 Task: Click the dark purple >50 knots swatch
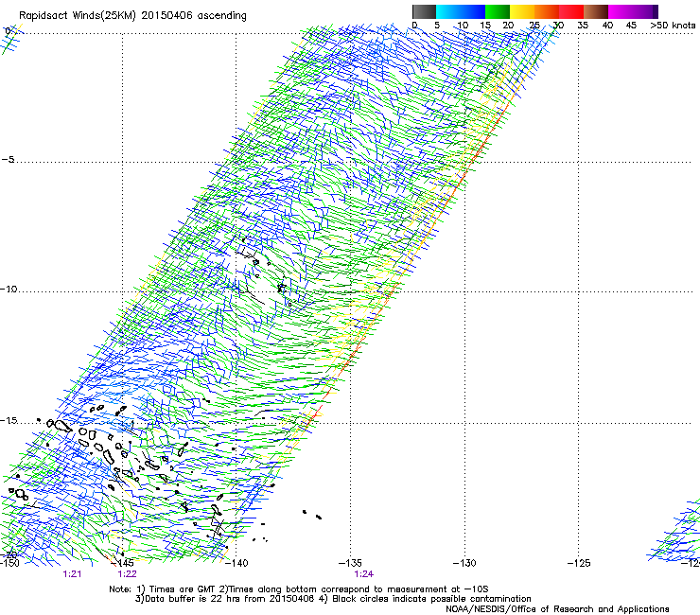tap(655, 11)
